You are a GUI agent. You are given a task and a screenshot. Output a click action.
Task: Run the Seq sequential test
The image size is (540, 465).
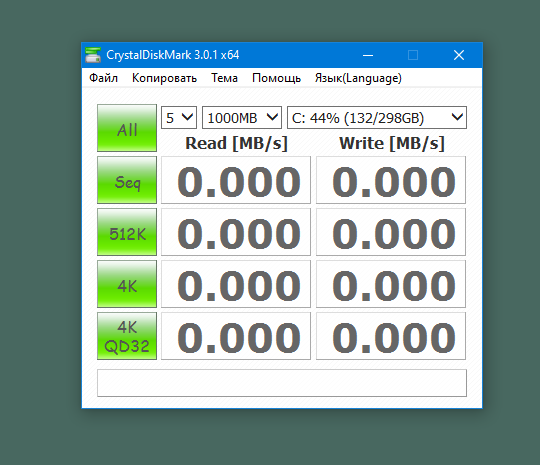[127, 180]
